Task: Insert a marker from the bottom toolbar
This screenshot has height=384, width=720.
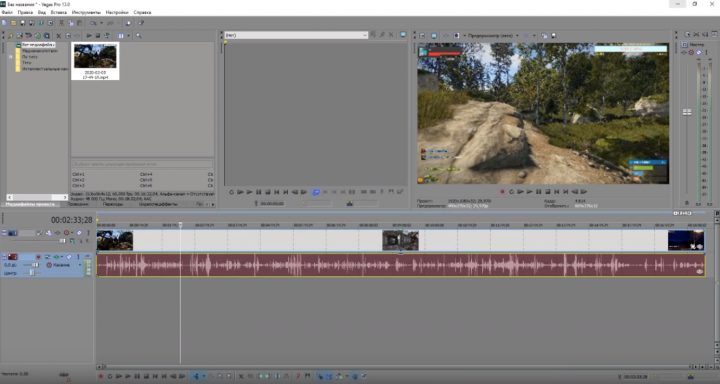Action: pyautogui.click(x=298, y=376)
